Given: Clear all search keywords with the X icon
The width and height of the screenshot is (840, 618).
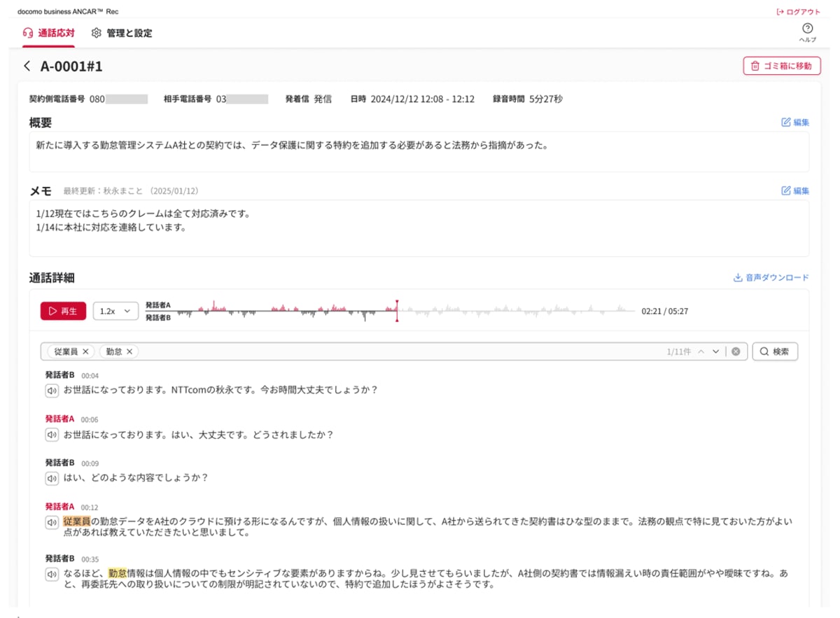Looking at the screenshot, I should point(736,351).
